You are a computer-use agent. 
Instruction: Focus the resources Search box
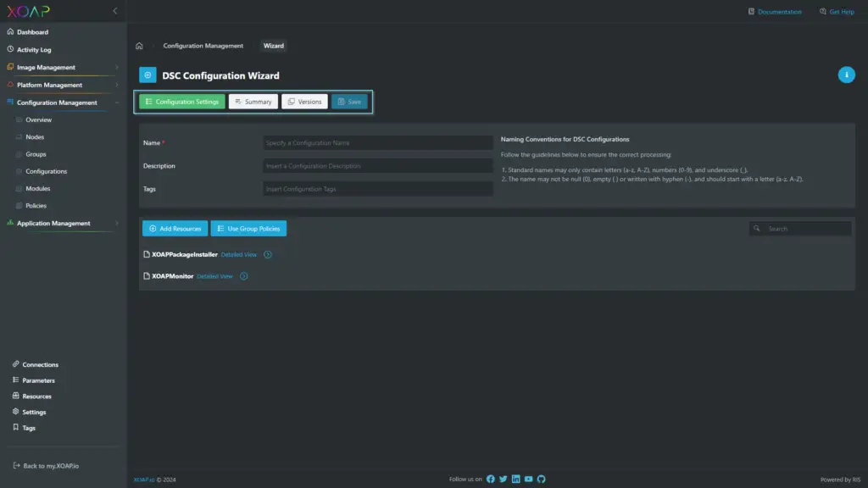click(800, 229)
